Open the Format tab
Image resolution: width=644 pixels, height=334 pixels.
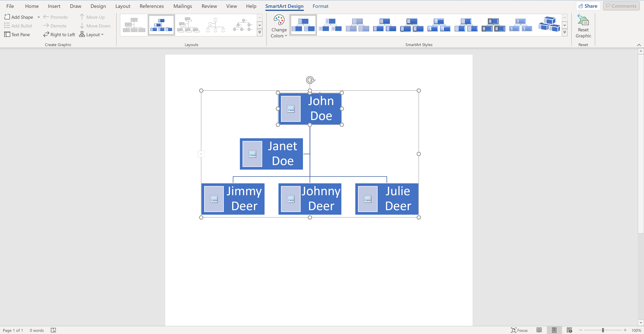click(x=320, y=6)
